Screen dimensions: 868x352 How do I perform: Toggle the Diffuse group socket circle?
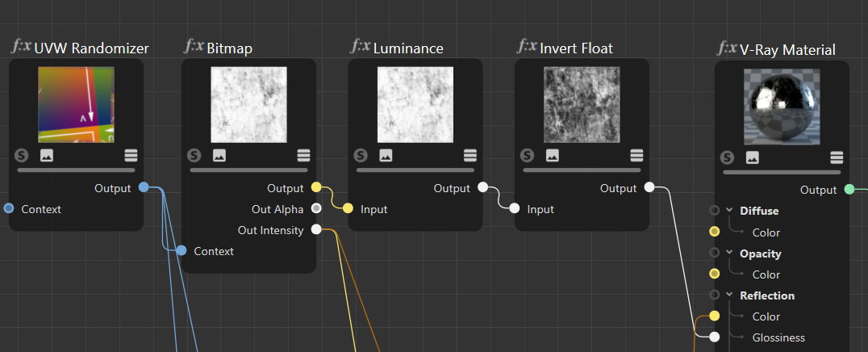click(714, 211)
